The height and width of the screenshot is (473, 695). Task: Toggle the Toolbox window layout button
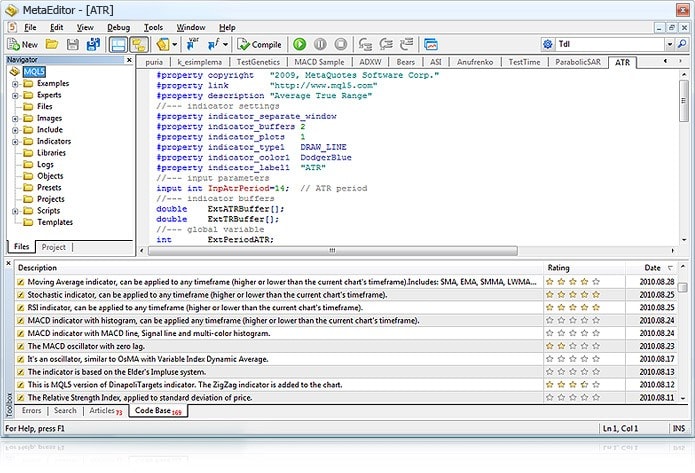118,44
